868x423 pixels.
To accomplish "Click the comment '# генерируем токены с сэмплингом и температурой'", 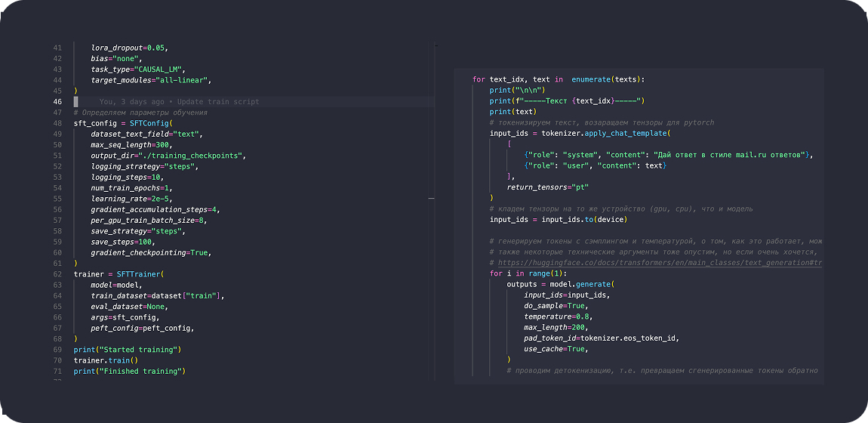I will (657, 242).
